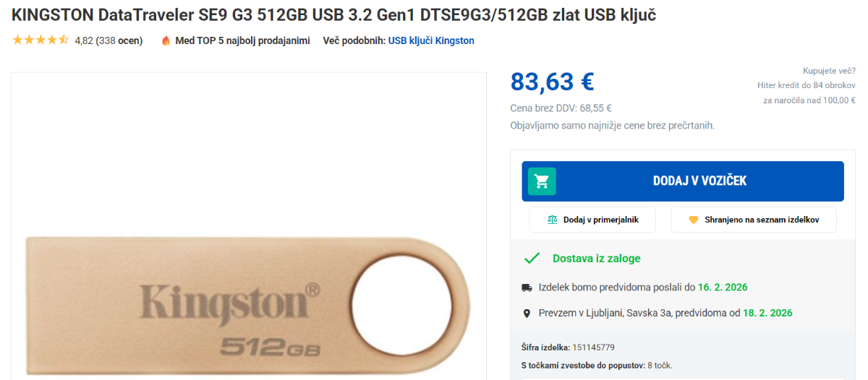Click the location pin pickup icon
This screenshot has width=868, height=380.
tap(527, 314)
